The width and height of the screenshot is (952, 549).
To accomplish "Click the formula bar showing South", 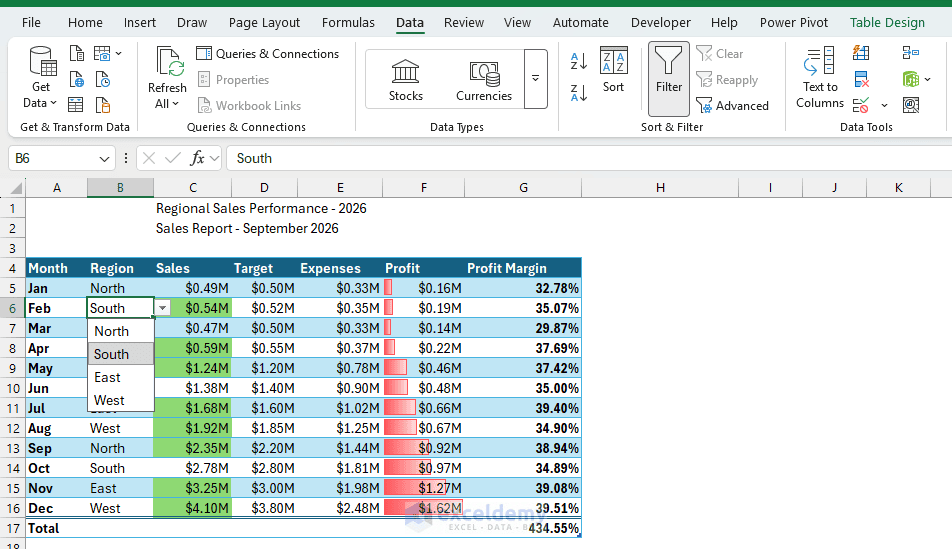I will (x=589, y=159).
